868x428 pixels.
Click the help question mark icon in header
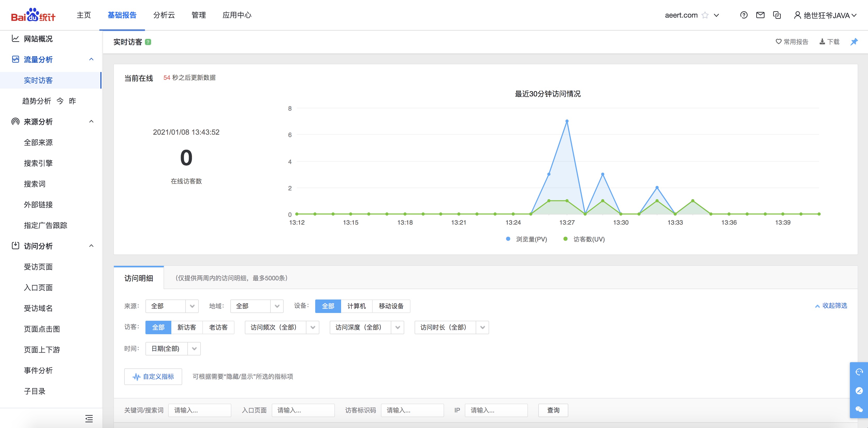744,15
